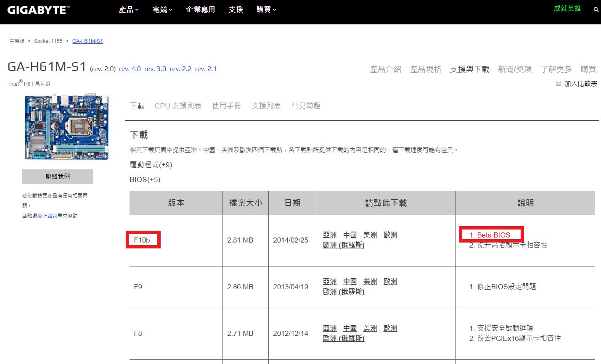The width and height of the screenshot is (601, 364).
Task: Switch to rev. 3.0 version
Action: 155,69
